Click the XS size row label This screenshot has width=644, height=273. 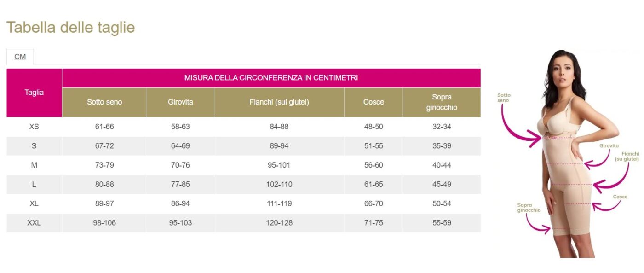(x=34, y=127)
